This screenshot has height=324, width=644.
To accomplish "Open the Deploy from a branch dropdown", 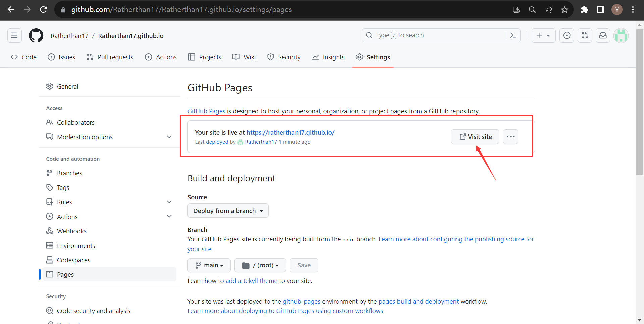I will (x=228, y=211).
